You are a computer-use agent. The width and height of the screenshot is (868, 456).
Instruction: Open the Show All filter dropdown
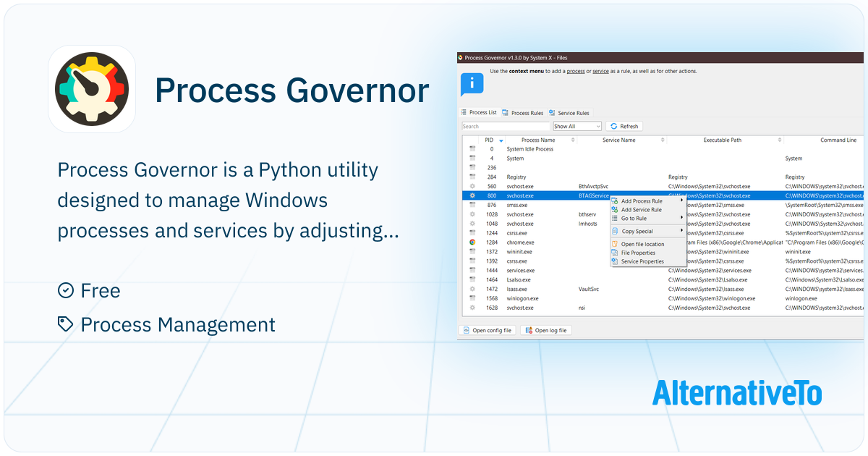pos(577,127)
